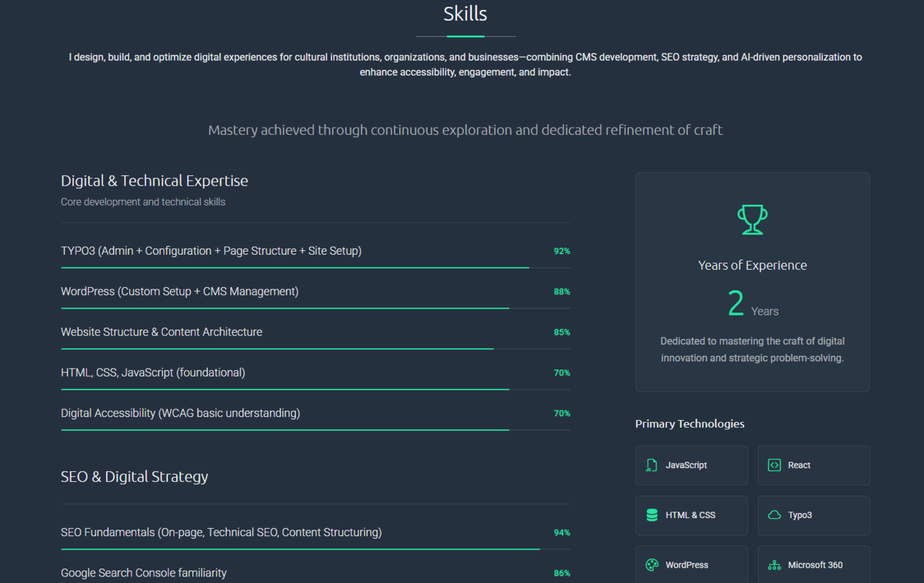Click the Digital & Technical Expertise heading
This screenshot has width=924, height=583.
154,181
